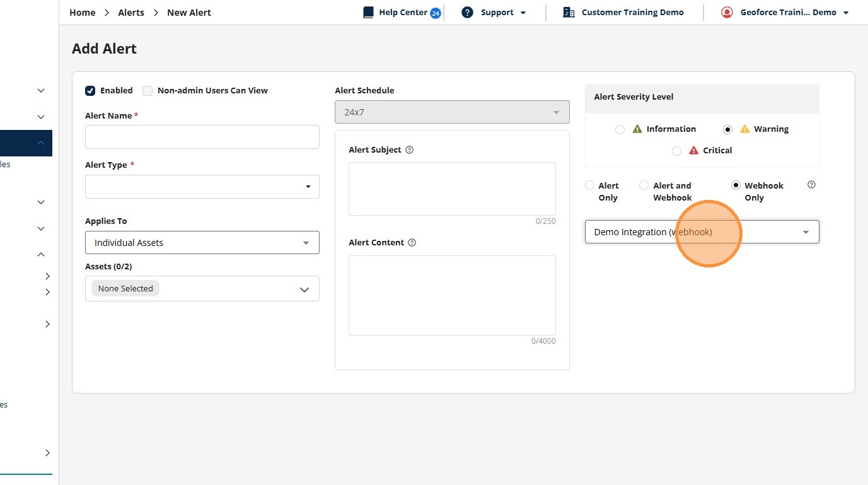Click the Customer Training Demo building icon

(x=569, y=13)
